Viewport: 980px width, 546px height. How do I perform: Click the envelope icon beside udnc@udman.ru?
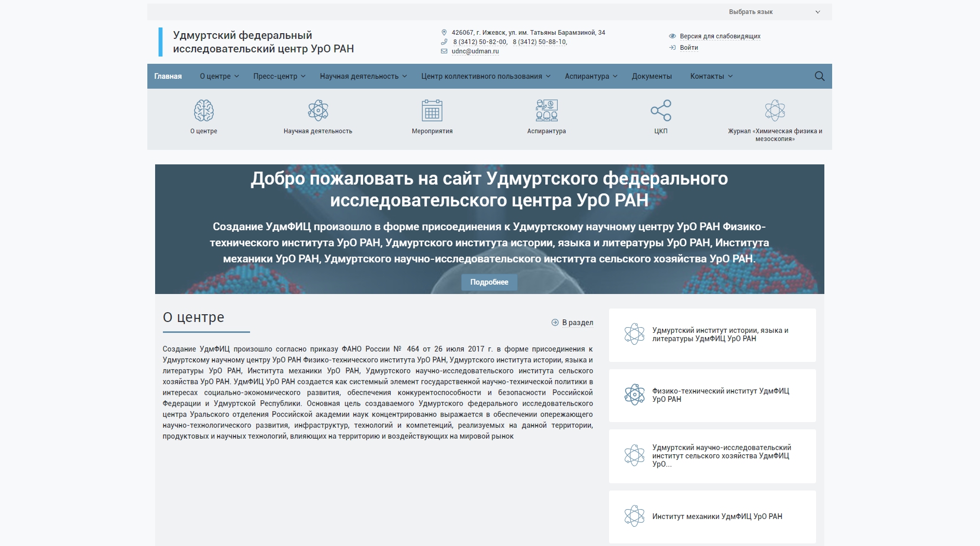444,51
